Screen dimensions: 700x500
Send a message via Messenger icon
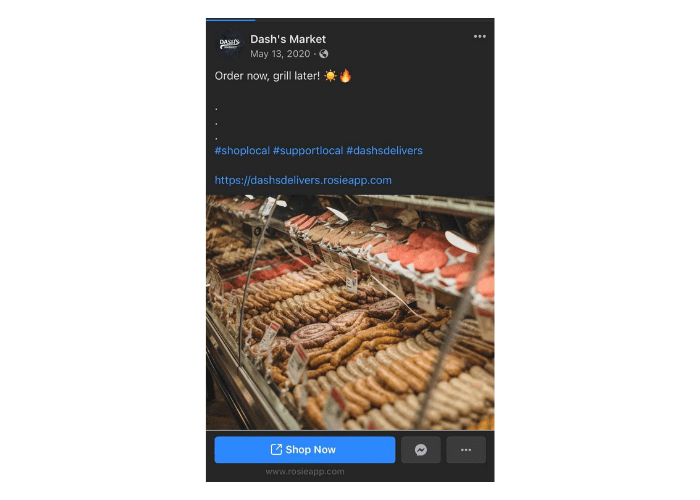click(x=421, y=450)
